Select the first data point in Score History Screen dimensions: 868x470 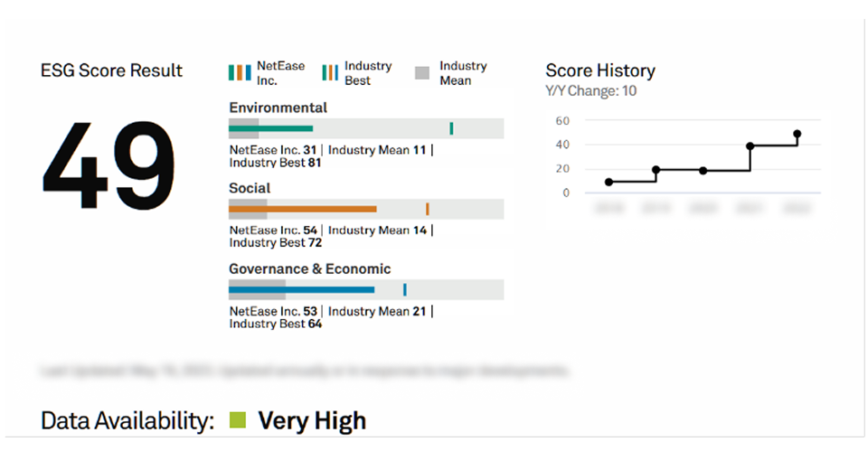coord(609,182)
